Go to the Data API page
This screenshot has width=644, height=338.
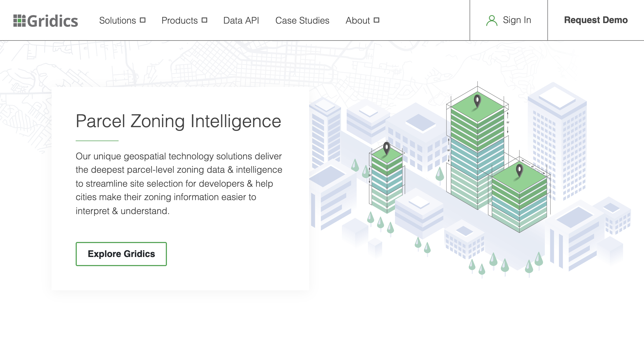pyautogui.click(x=241, y=20)
